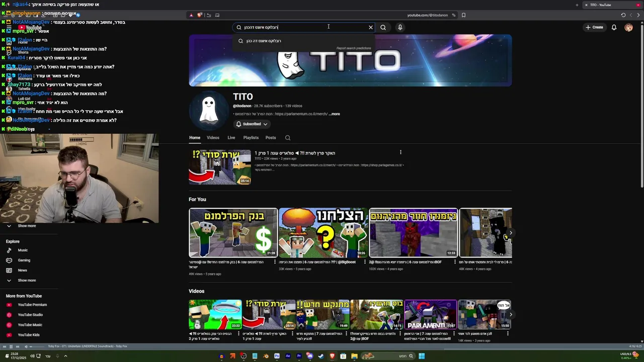Screen dimensions: 644x362
Task: Open Steam from the taskbar
Action: pos(321,356)
